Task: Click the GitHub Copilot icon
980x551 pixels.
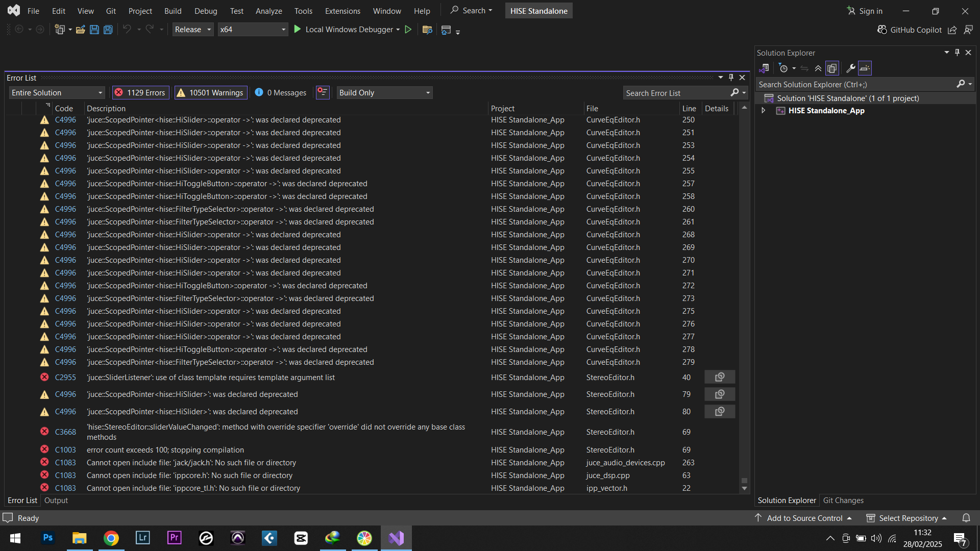Action: 882,30
